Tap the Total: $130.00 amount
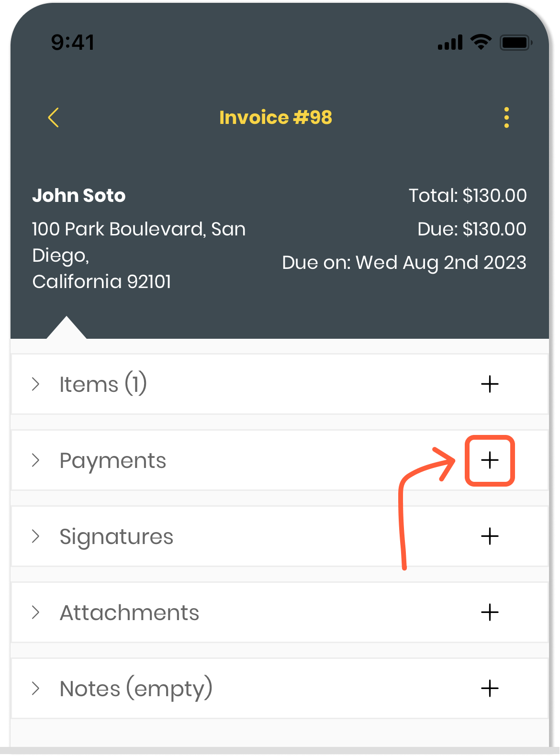Screen dimensions: 560x756 tap(467, 196)
